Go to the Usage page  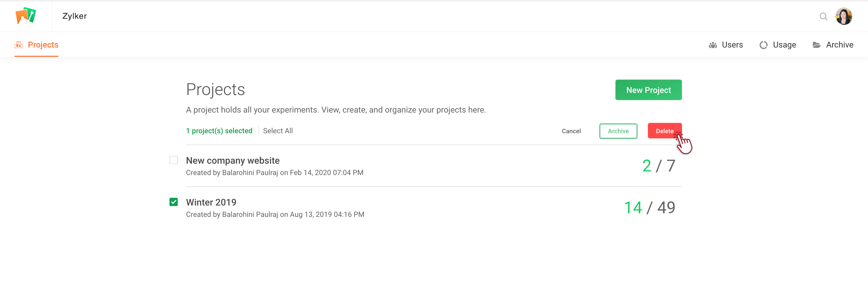784,45
